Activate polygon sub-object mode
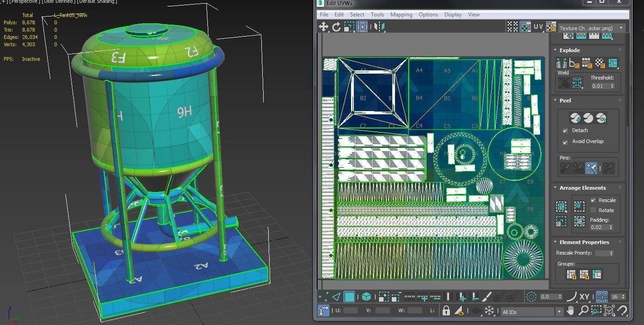The height and width of the screenshot is (325, 644). coord(349,296)
